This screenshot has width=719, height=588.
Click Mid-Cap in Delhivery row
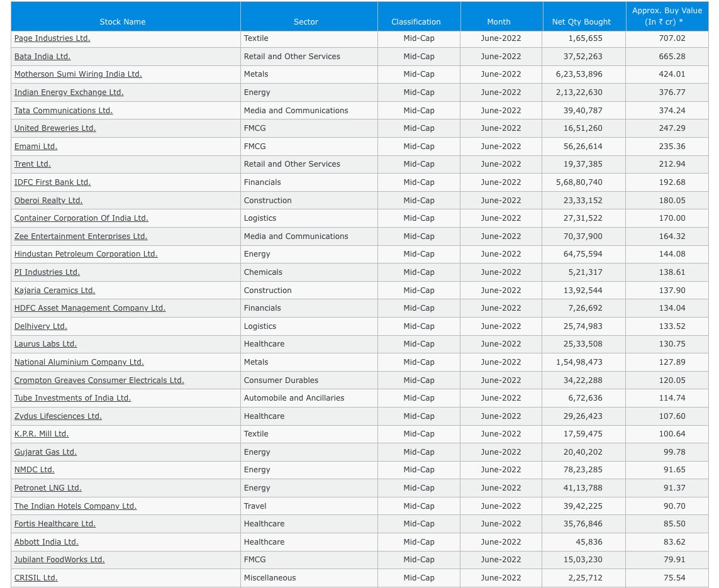(419, 326)
